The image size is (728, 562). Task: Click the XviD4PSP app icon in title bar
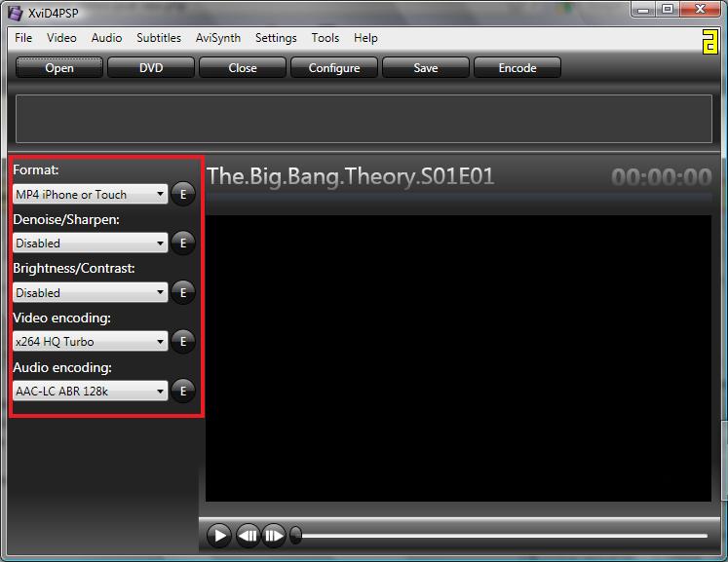pos(15,13)
